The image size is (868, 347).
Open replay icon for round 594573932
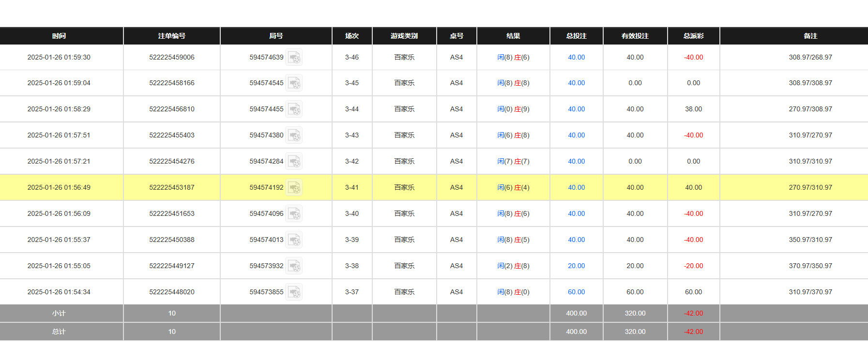pos(294,266)
